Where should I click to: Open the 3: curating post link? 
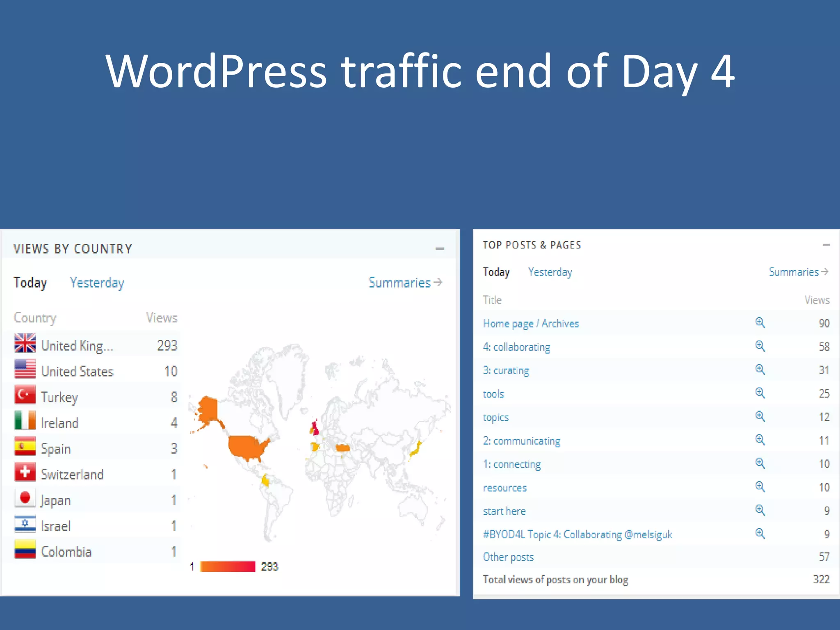[x=506, y=370]
